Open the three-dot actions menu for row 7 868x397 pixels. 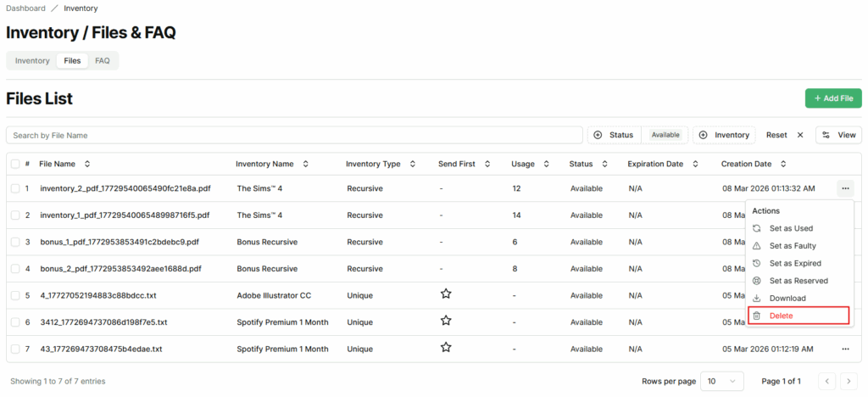coord(844,349)
